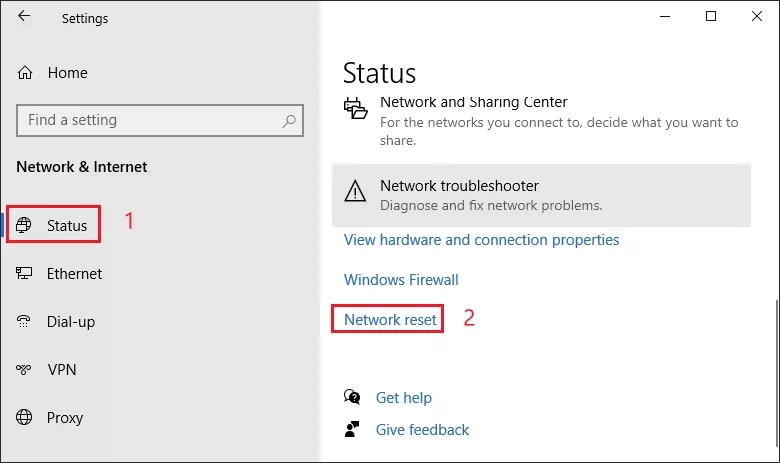
Task: View hardware and connection properties
Action: pyautogui.click(x=482, y=240)
